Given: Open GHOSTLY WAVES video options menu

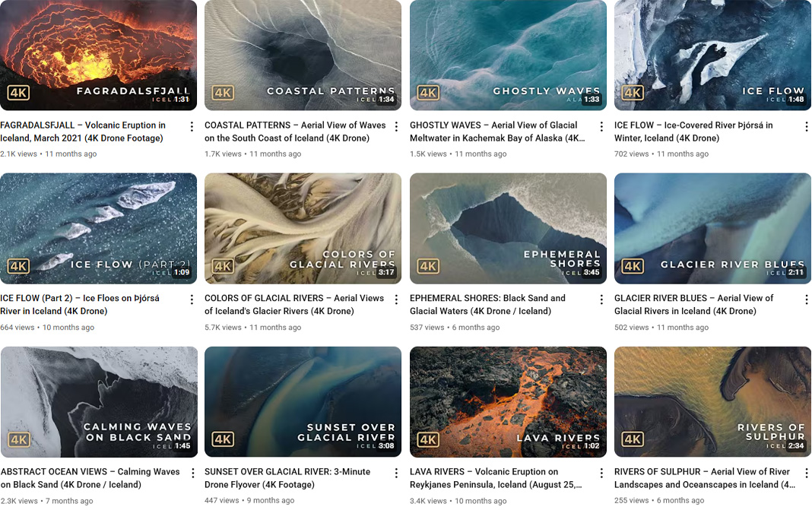Looking at the screenshot, I should [601, 126].
